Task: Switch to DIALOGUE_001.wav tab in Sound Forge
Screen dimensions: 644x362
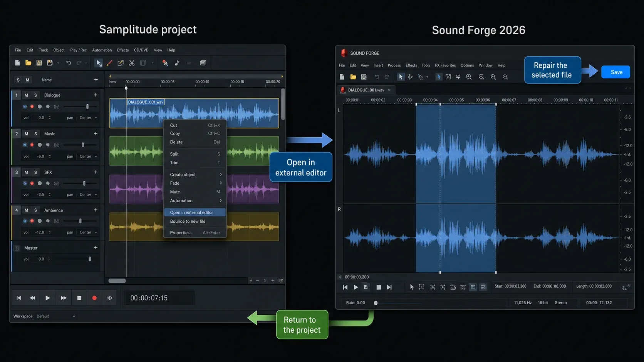Action: click(366, 90)
